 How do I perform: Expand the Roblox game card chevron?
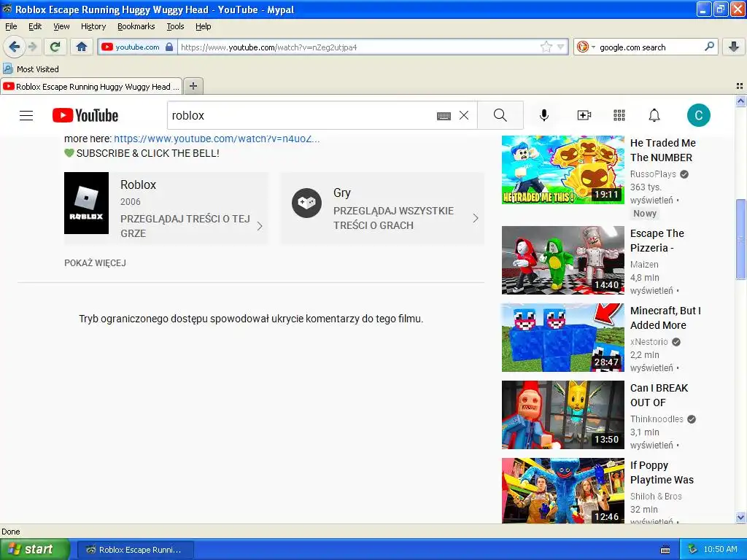pos(260,226)
